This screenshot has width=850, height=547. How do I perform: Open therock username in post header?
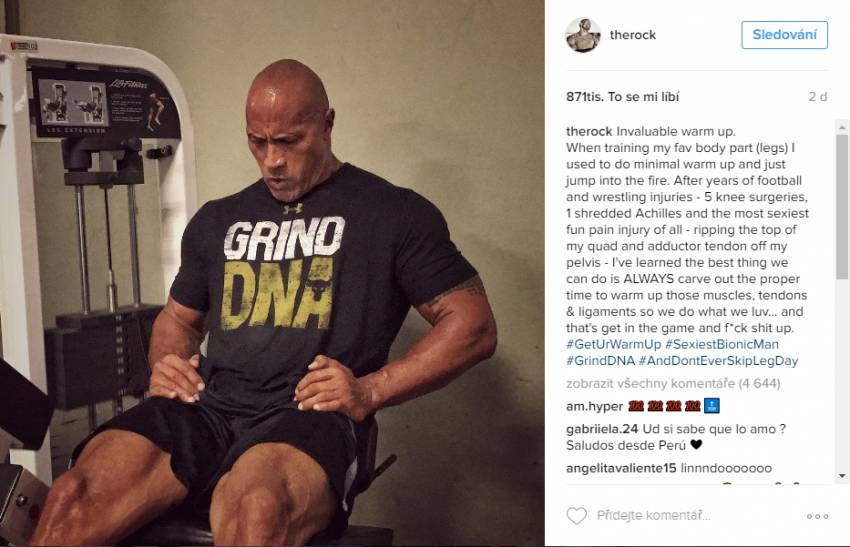pos(633,35)
